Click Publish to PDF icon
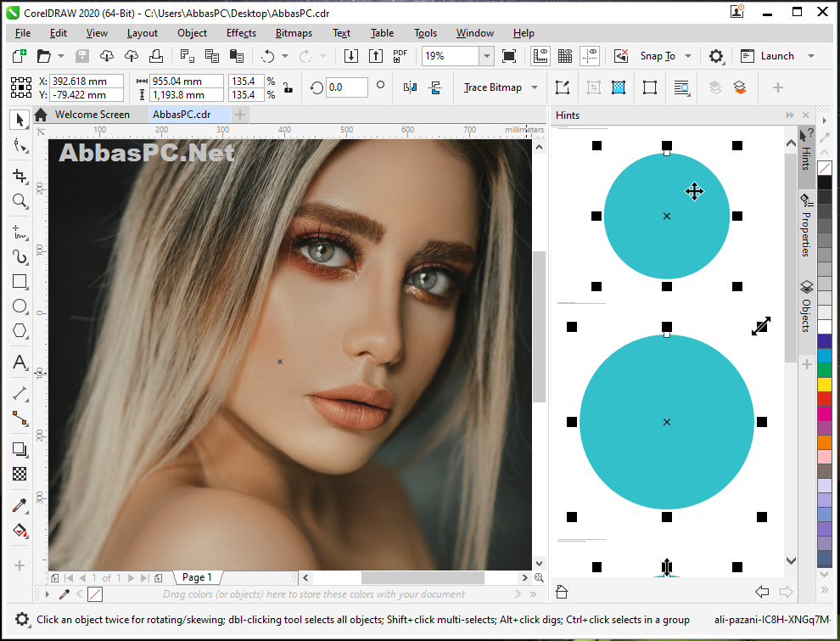Screen dimensions: 840x641 coord(400,56)
